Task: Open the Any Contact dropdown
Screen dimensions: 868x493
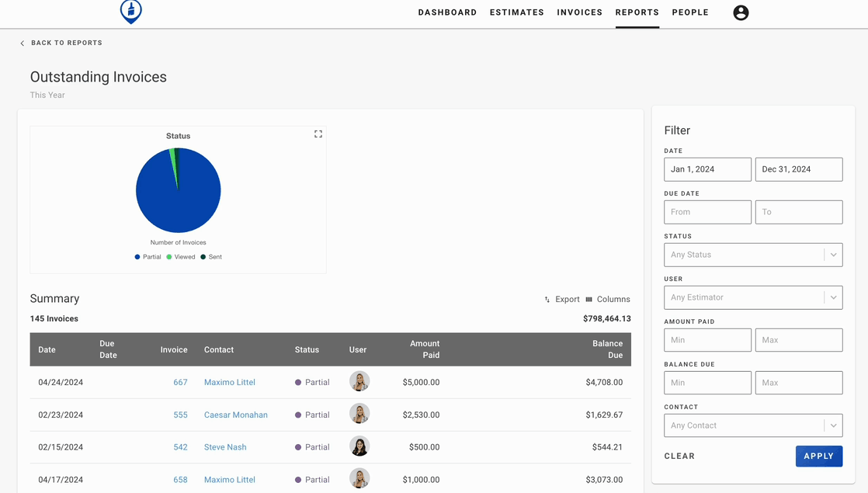Action: [x=753, y=425]
